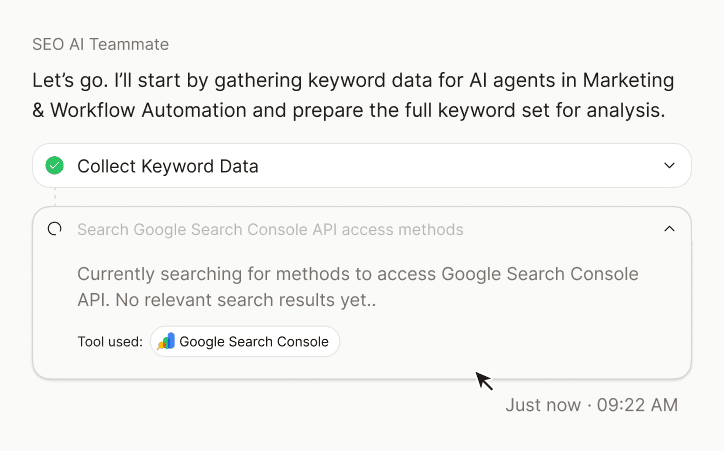
Task: Click the 'Google Search Console' chip label text
Action: coord(254,342)
